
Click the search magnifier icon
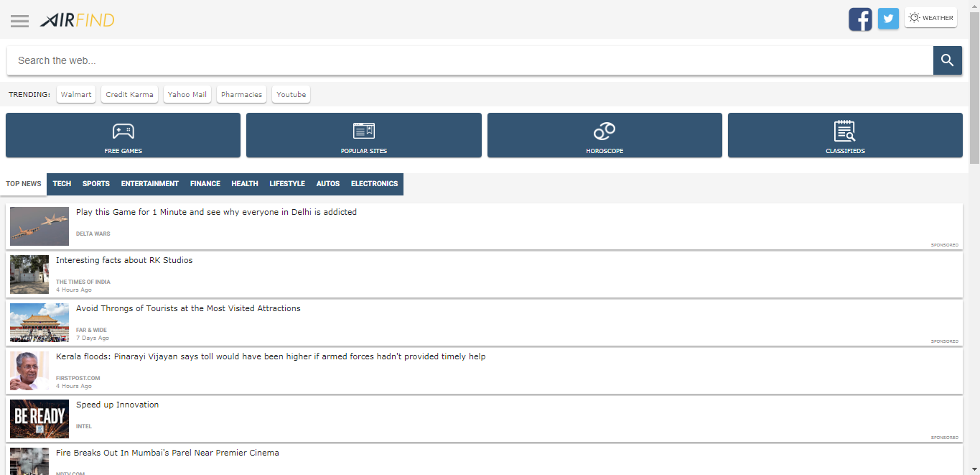pos(947,60)
